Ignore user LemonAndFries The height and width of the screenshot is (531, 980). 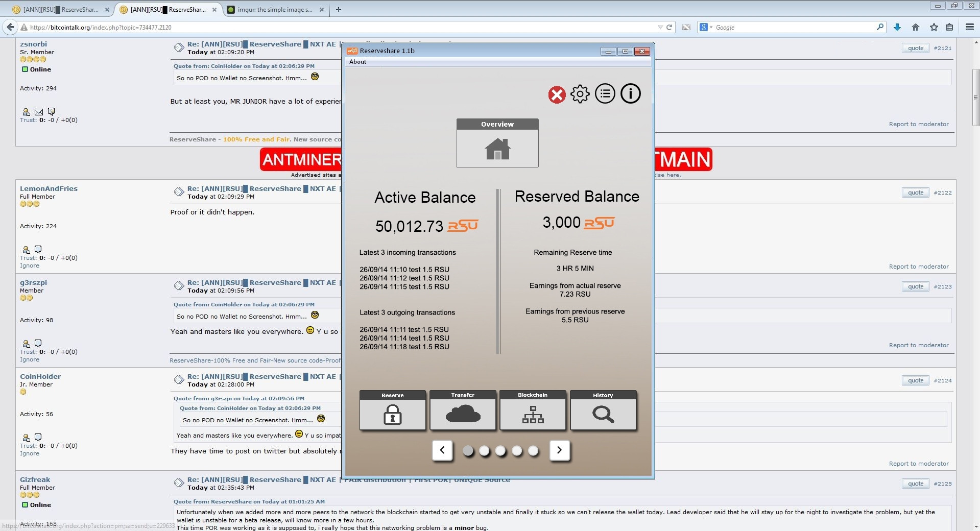pos(29,265)
